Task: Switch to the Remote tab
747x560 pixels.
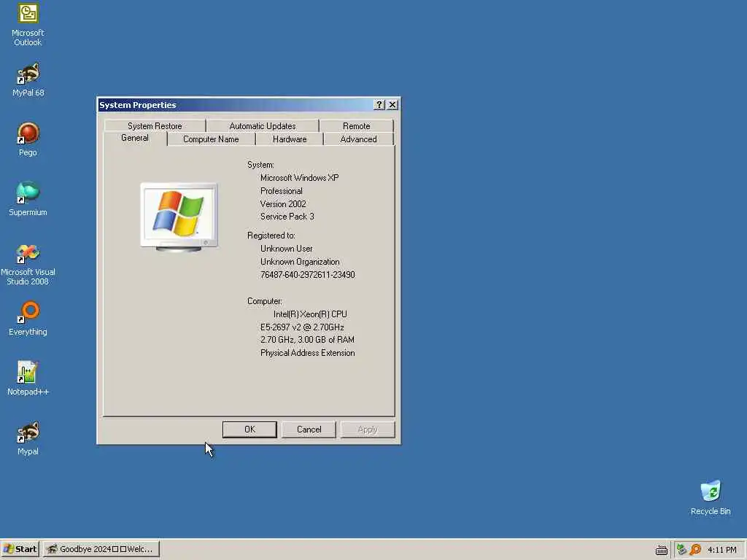Action: (x=356, y=125)
